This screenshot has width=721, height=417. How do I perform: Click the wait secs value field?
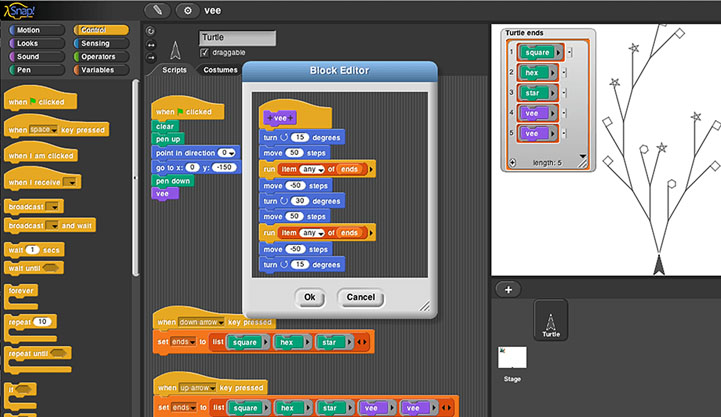point(32,250)
